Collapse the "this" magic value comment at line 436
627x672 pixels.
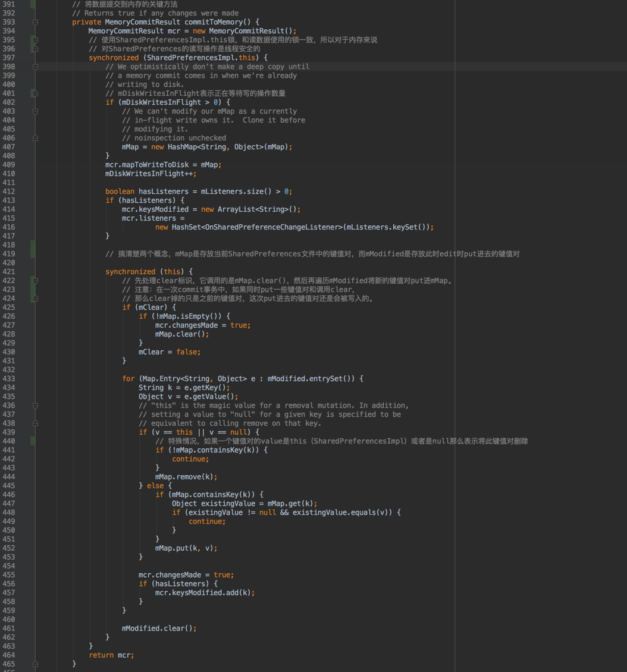click(35, 406)
